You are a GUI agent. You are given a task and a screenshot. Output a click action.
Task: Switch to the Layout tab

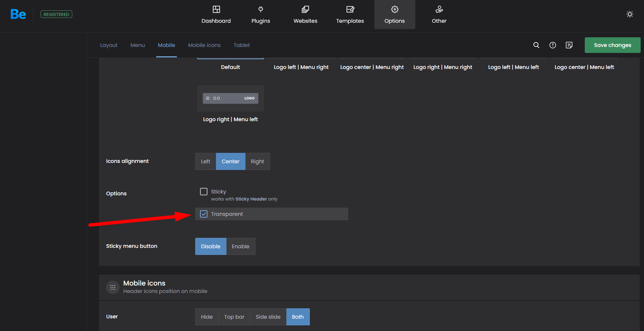(109, 45)
